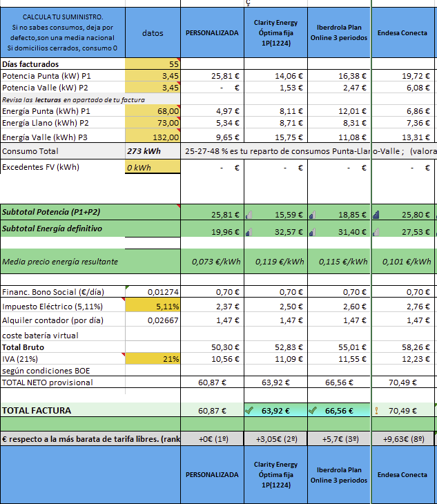Click bar chart icon beside 27,53 € energía
This screenshot has height=504, width=437.
(376, 232)
